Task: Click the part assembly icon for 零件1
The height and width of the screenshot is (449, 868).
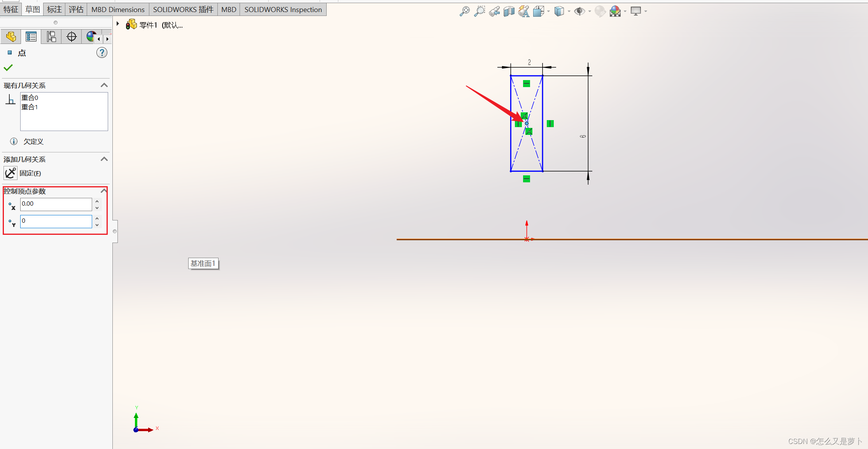Action: click(x=131, y=24)
